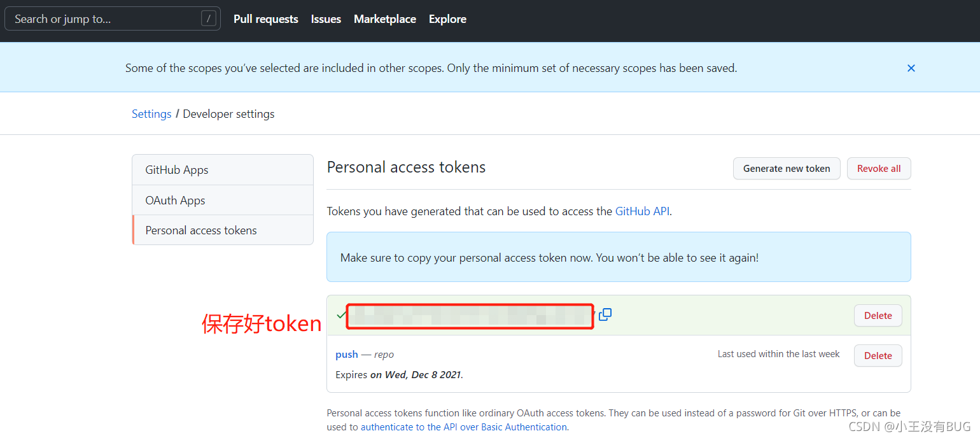Screen dimensions: 980x438
Task: Click the green checkmark beside the token
Action: coord(341,314)
